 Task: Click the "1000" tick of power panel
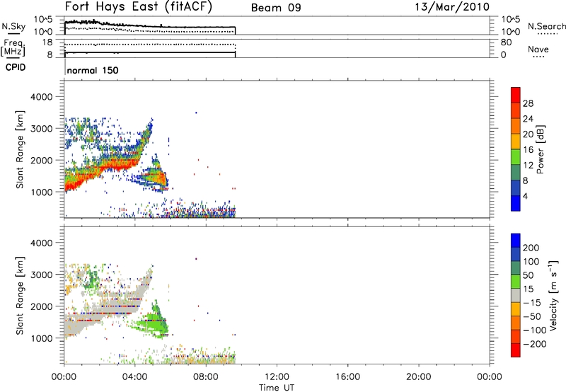point(42,192)
